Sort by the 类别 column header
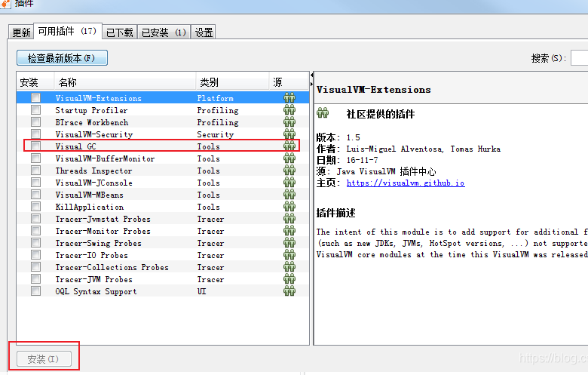The width and height of the screenshot is (588, 375). point(232,81)
